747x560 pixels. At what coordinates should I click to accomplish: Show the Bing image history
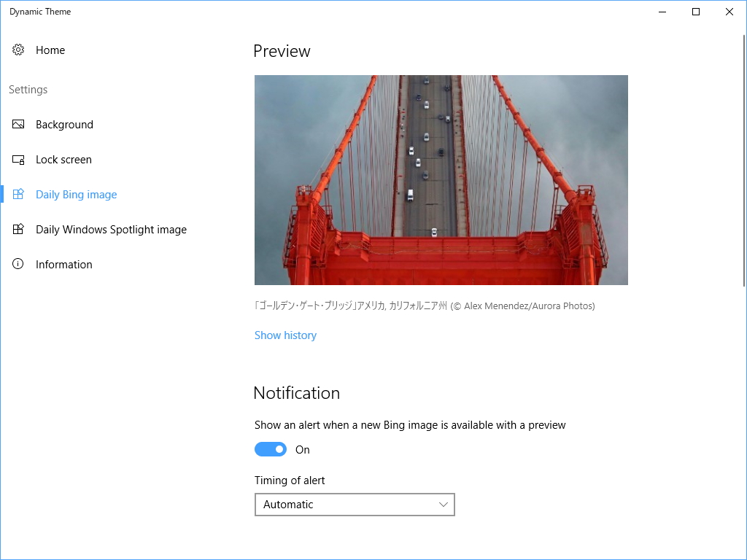[x=285, y=335]
